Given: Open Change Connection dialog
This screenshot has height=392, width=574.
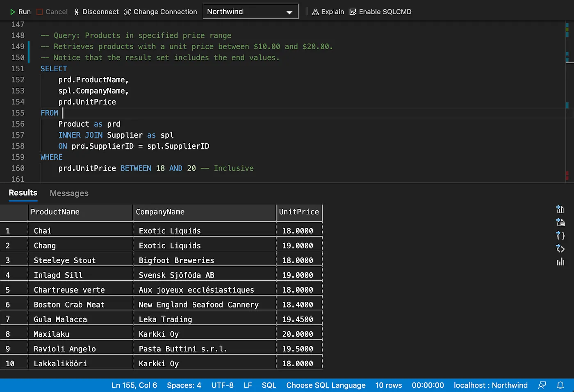Looking at the screenshot, I should tap(160, 12).
